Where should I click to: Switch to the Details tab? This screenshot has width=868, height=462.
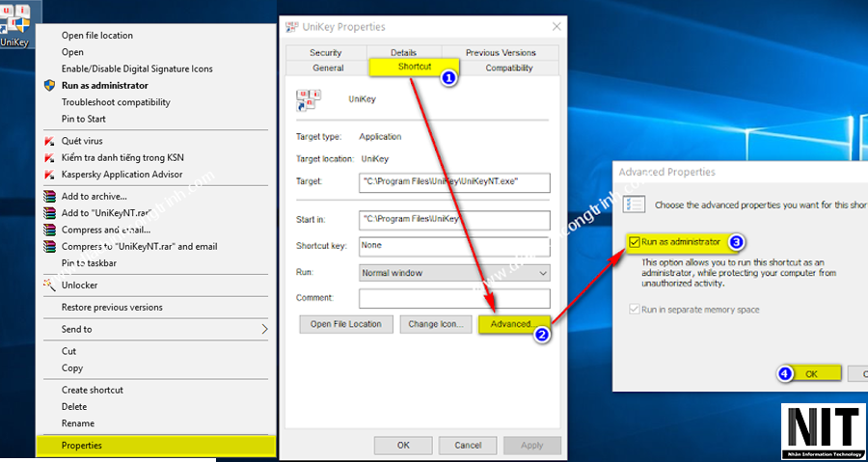403,52
